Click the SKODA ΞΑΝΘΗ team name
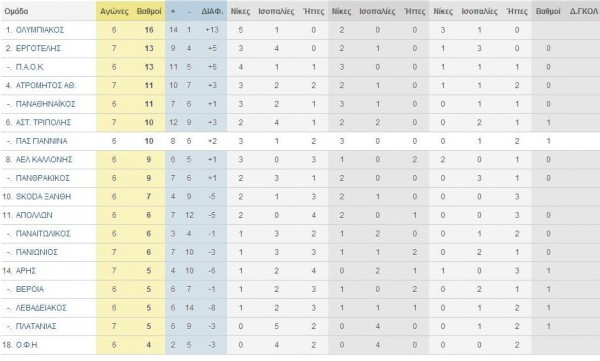 tap(43, 196)
